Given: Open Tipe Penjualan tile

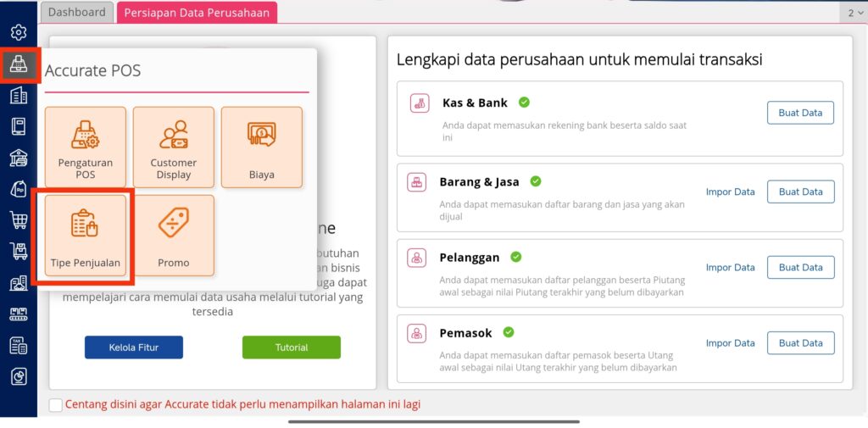Looking at the screenshot, I should click(86, 236).
